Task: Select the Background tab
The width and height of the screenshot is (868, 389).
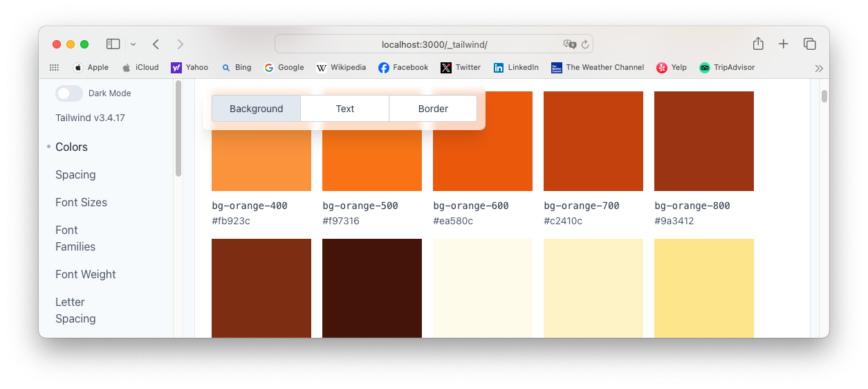Action: click(256, 109)
